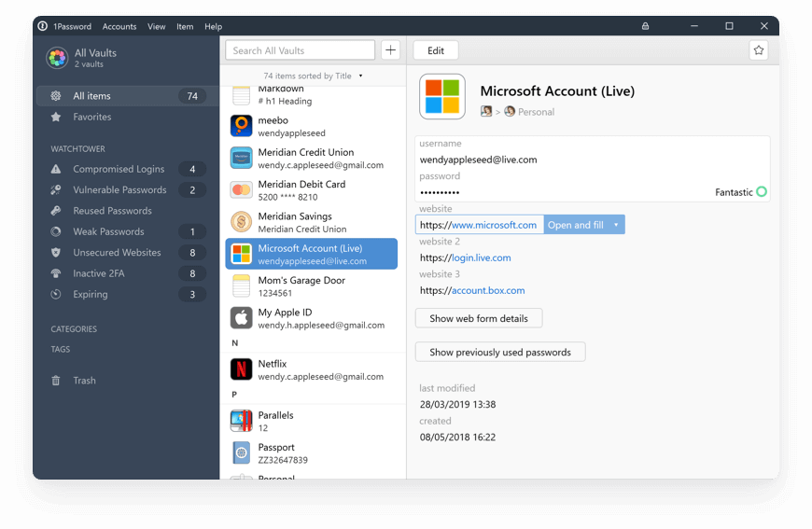Click the plus icon to add item
Screen dimensions: 812x529
pyautogui.click(x=391, y=50)
